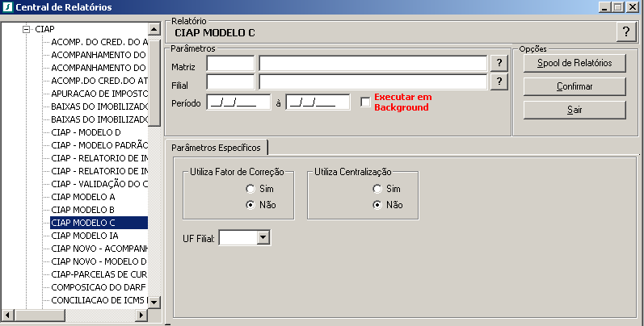The width and height of the screenshot is (644, 326).
Task: Select COMPOSICAO DO DARF report
Action: pos(98,287)
